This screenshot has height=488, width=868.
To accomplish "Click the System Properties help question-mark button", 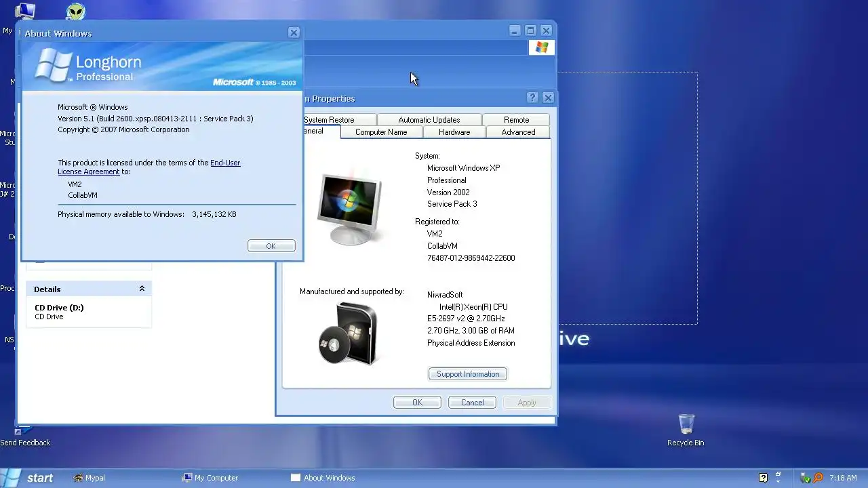I will pyautogui.click(x=532, y=98).
